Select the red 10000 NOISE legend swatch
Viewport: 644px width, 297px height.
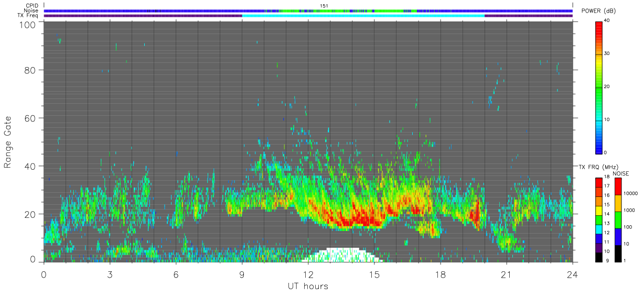(x=617, y=186)
